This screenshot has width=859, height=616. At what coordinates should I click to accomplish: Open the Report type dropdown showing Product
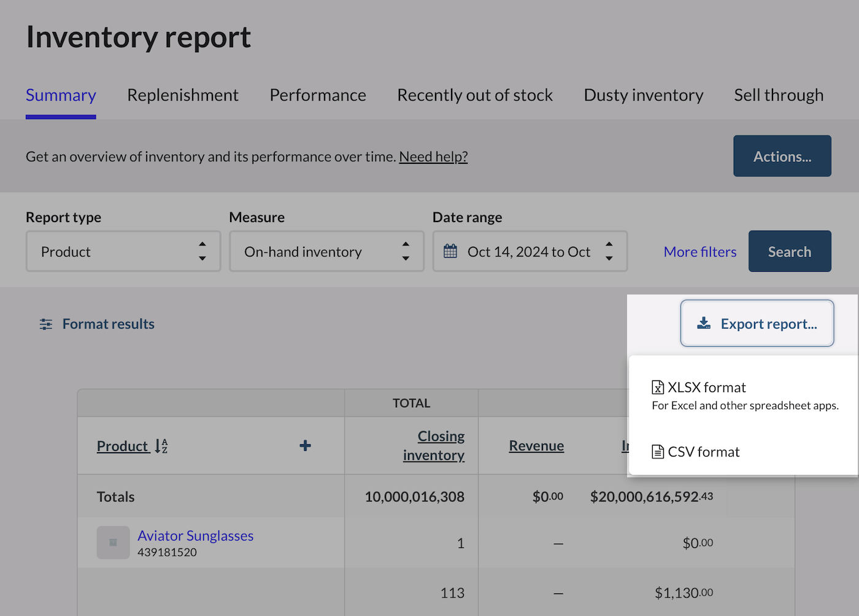coord(123,251)
